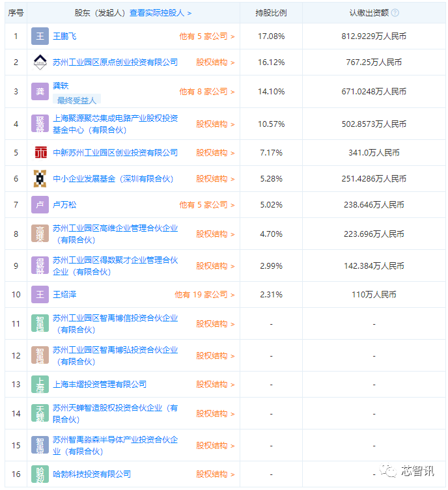Click the 聚源 avatar icon in row 4

(x=40, y=124)
